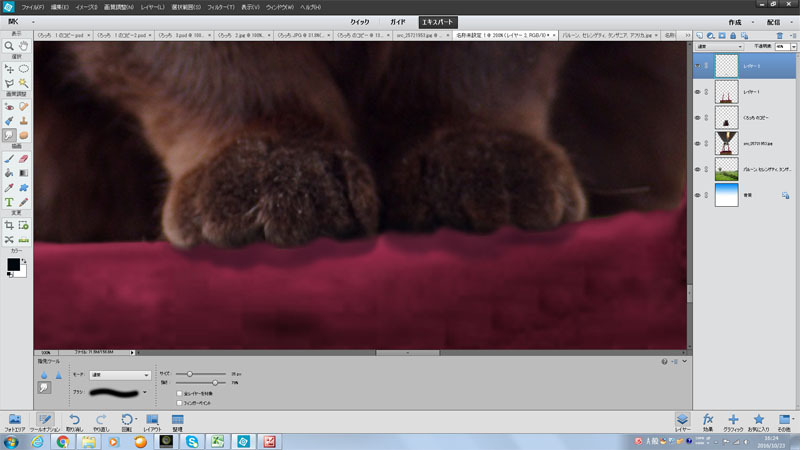
Task: Create a new layer icon
Action: [x=699, y=36]
